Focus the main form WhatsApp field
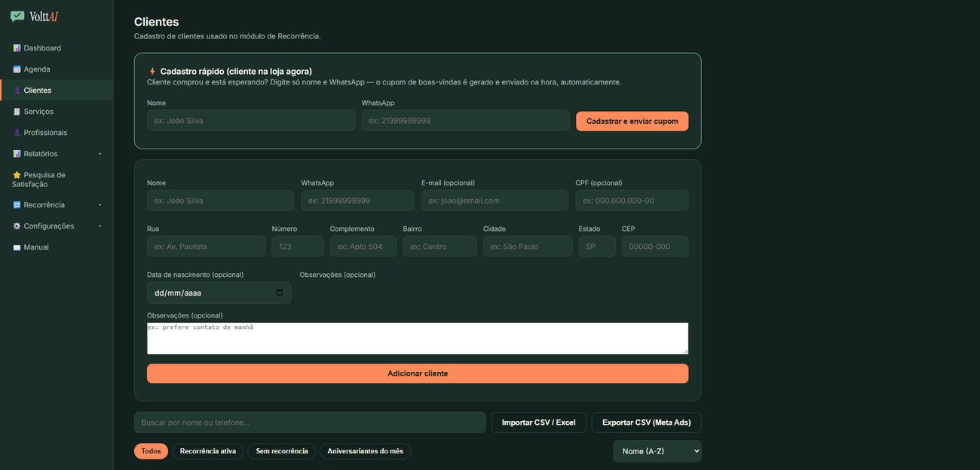Screen dimensions: 980x470 click(x=357, y=201)
